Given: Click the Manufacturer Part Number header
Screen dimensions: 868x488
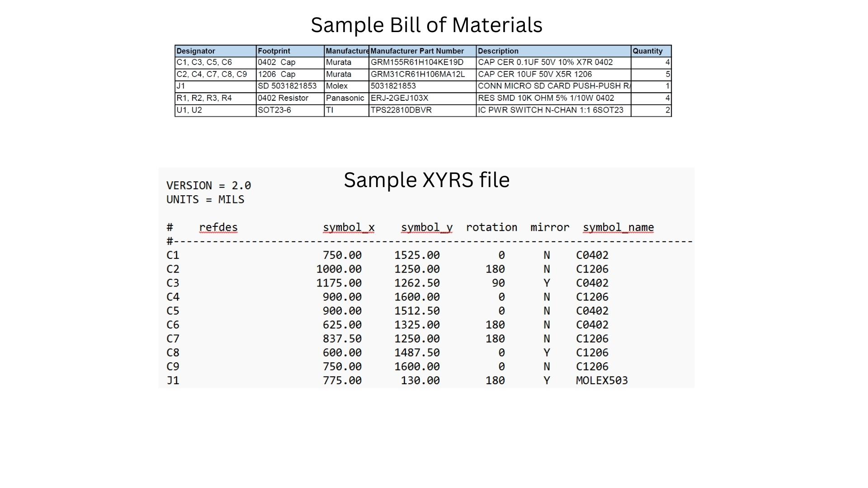Looking at the screenshot, I should [x=417, y=51].
